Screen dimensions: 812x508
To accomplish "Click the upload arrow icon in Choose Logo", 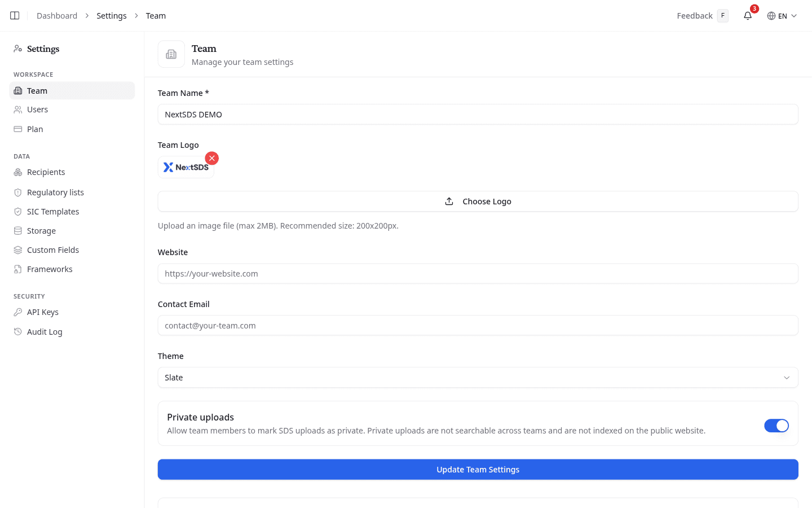I will coord(449,202).
